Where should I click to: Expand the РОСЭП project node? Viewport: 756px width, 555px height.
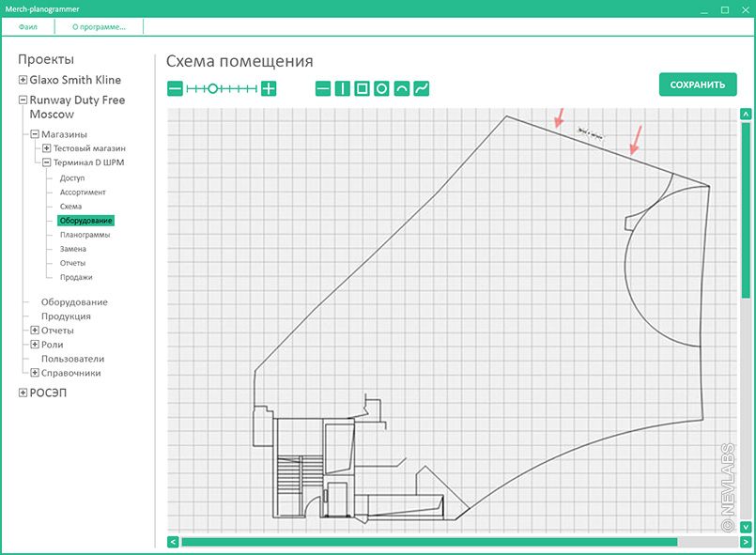click(23, 393)
